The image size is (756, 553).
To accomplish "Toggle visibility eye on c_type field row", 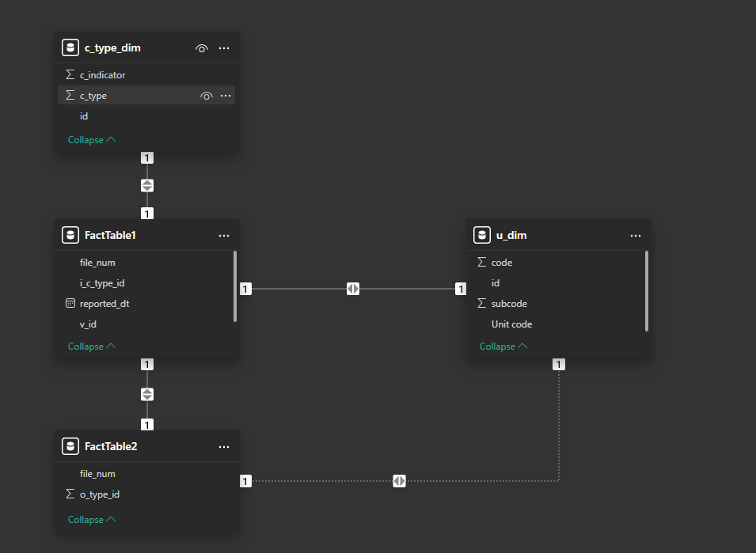I will [207, 96].
